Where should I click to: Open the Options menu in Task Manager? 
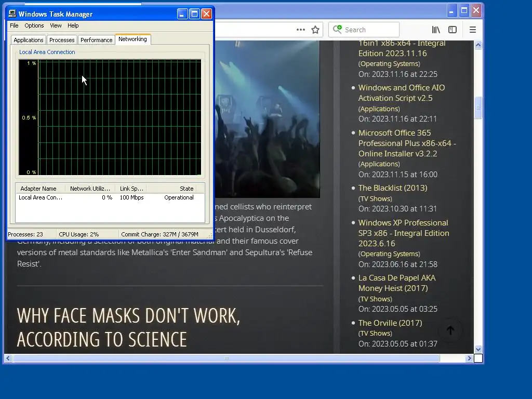[34, 25]
